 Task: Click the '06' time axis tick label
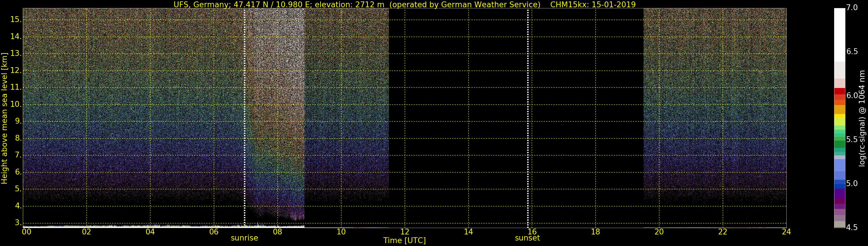click(x=214, y=232)
